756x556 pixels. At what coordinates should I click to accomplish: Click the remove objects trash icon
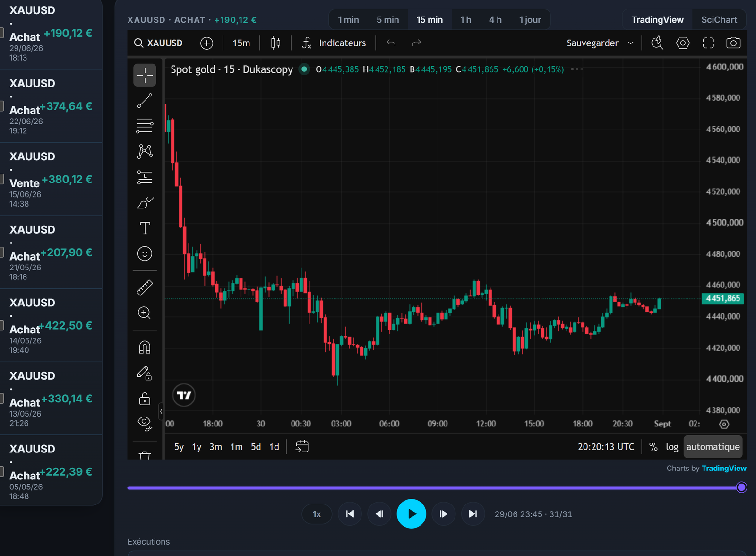[145, 455]
